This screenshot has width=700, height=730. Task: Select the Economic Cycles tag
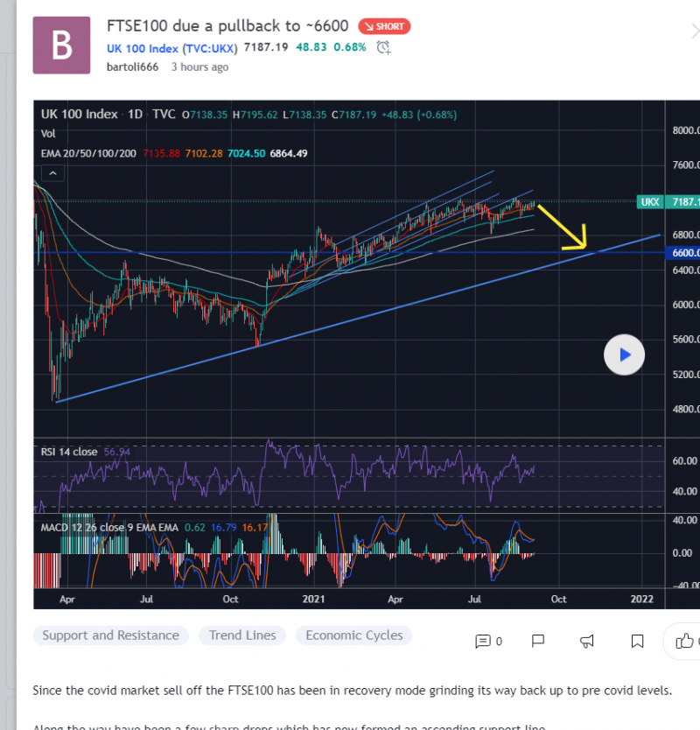(x=353, y=635)
